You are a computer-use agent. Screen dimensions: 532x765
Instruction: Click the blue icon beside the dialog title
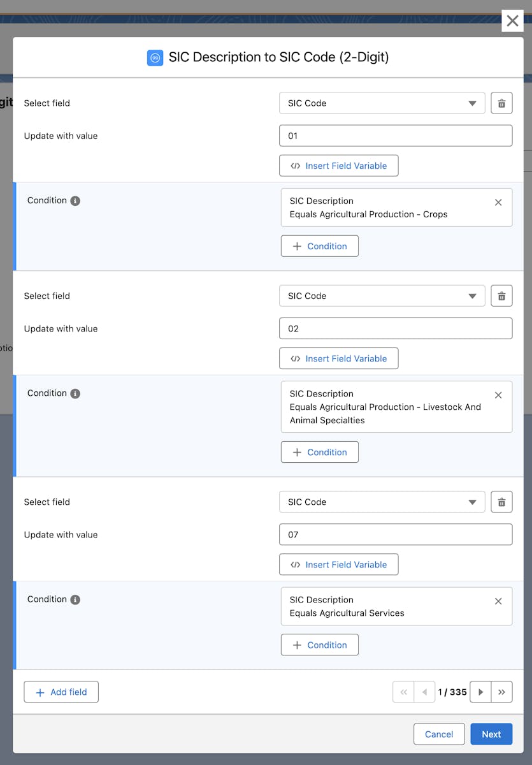[x=155, y=57]
